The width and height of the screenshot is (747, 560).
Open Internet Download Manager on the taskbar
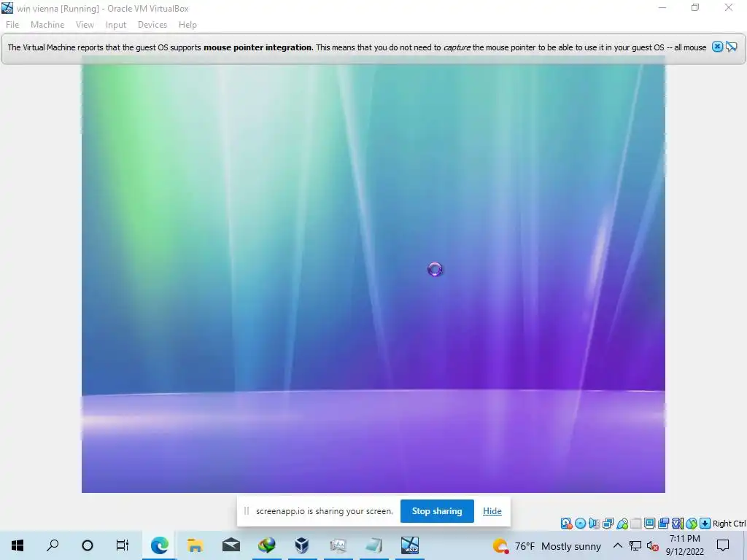[267, 545]
